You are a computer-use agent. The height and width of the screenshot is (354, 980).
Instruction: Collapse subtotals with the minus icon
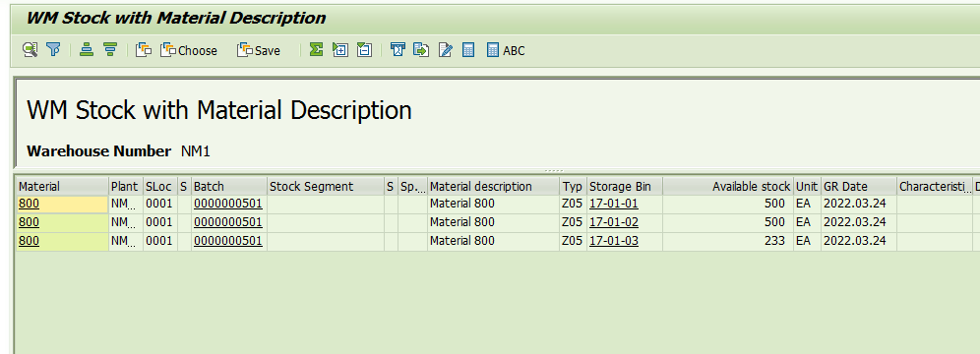point(364,50)
